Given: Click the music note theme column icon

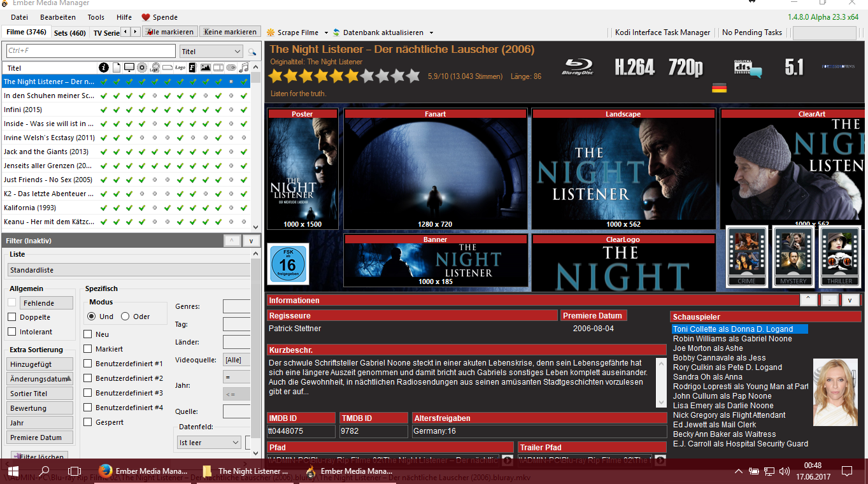Looking at the screenshot, I should click(243, 68).
